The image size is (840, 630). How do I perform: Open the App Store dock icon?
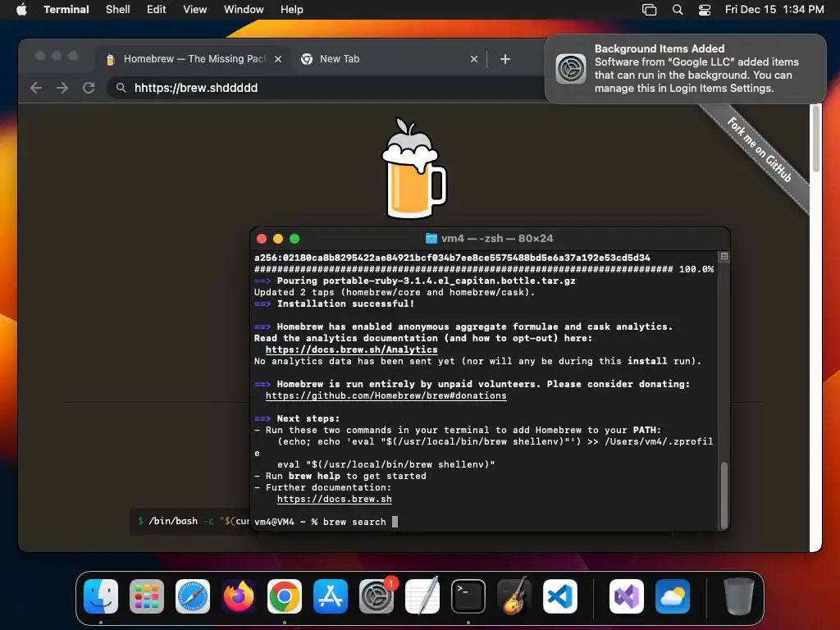point(331,596)
